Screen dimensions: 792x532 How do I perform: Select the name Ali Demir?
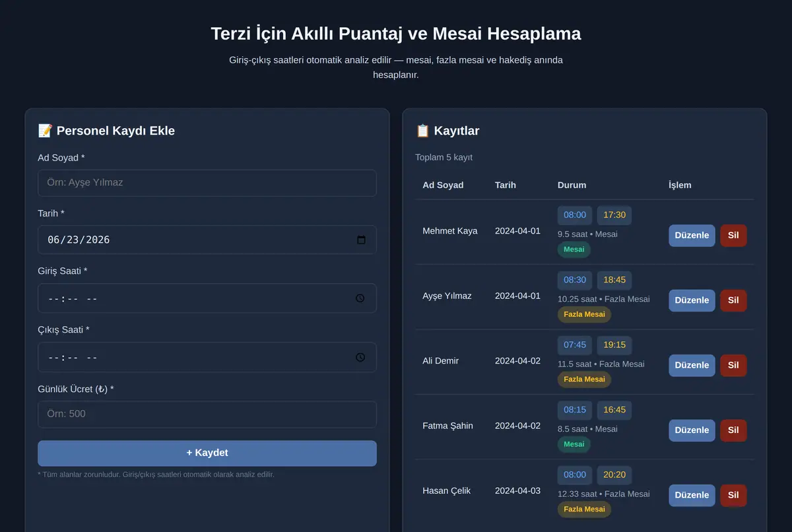(x=440, y=361)
